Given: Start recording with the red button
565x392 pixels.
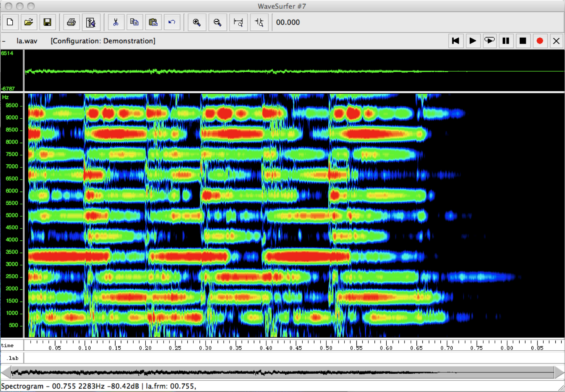Looking at the screenshot, I should [540, 41].
